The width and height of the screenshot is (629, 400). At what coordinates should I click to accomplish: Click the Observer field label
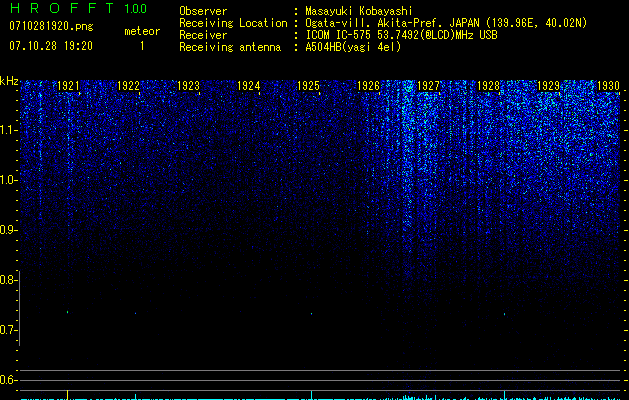click(x=203, y=11)
